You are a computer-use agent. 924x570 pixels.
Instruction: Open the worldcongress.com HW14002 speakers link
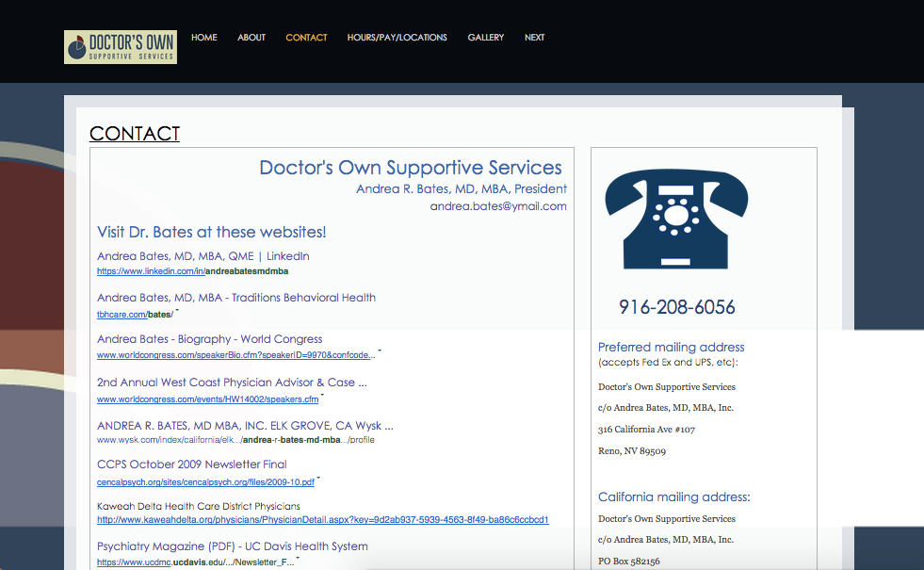point(208,399)
